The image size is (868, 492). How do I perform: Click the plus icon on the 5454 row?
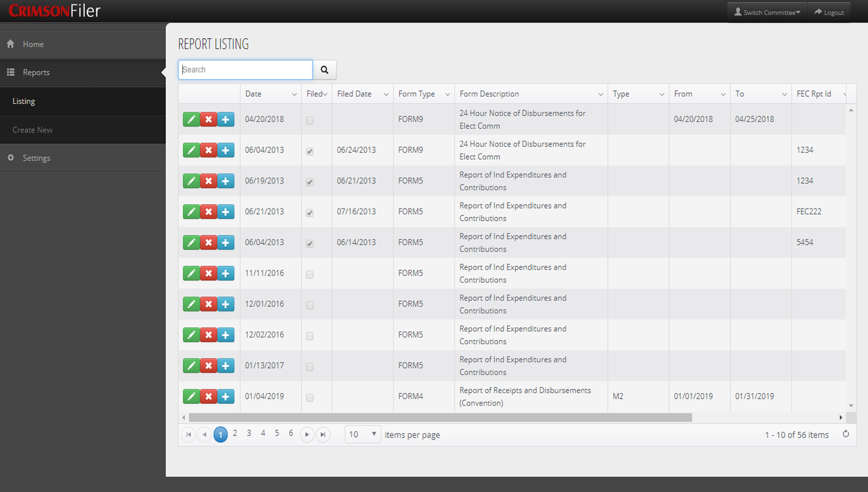pos(226,242)
